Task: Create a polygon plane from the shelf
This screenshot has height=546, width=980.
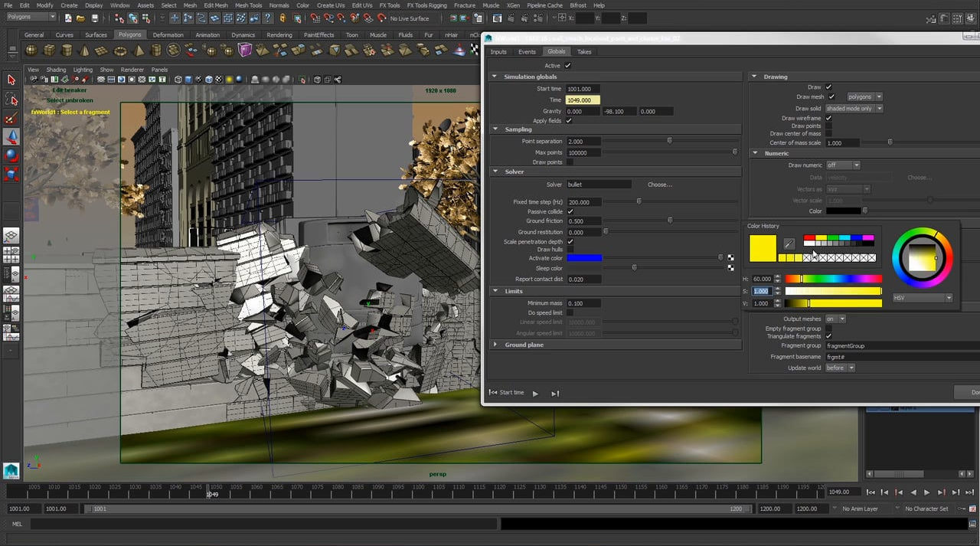Action: 102,51
